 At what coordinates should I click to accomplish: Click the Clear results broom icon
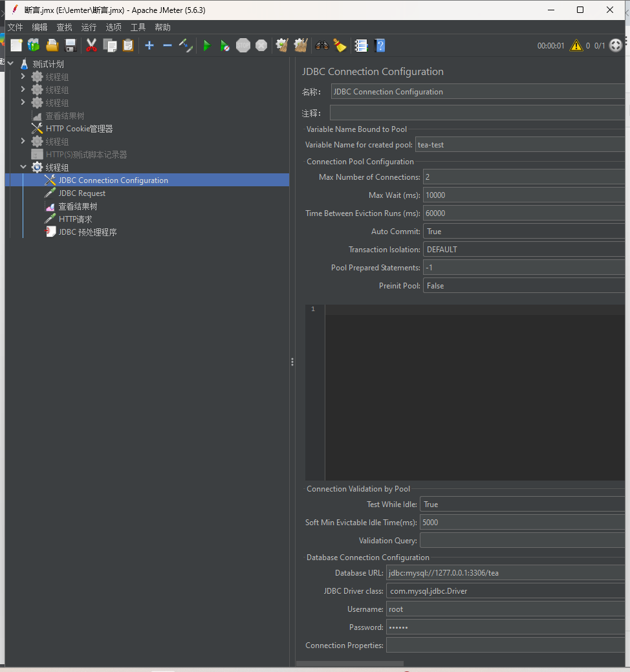[282, 45]
